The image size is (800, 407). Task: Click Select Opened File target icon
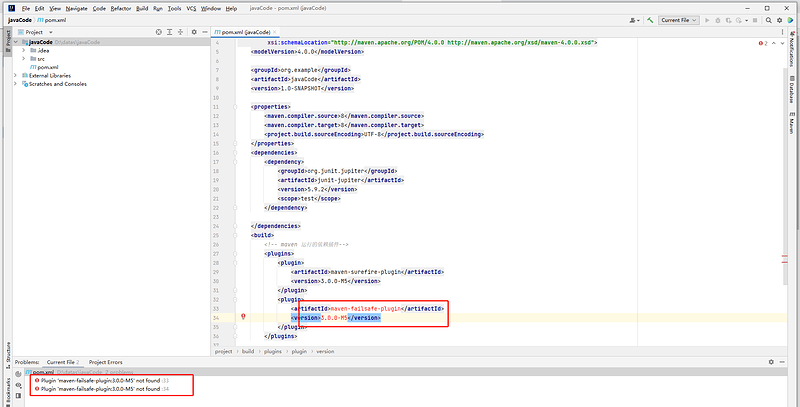(159, 32)
